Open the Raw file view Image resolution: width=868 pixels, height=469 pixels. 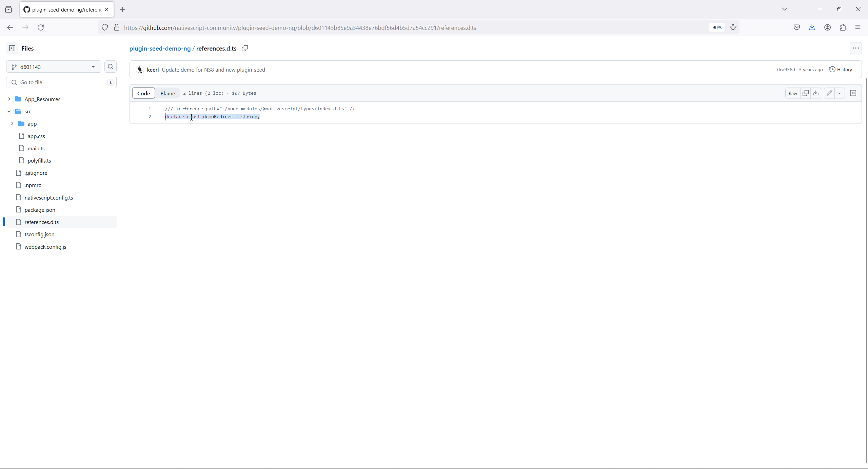pos(793,93)
